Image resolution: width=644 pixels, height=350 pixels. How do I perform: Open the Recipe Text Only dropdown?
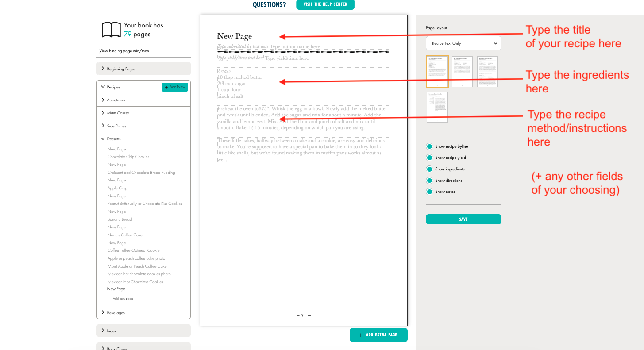tap(463, 43)
